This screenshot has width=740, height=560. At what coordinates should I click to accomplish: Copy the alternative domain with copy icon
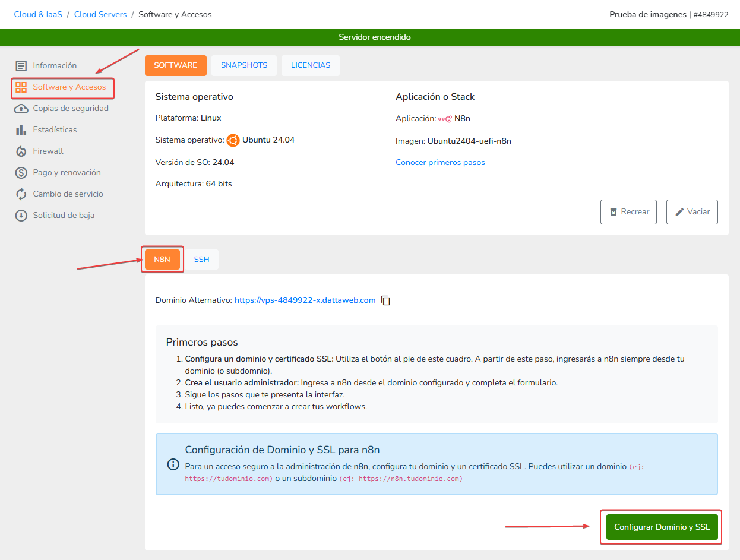(386, 300)
